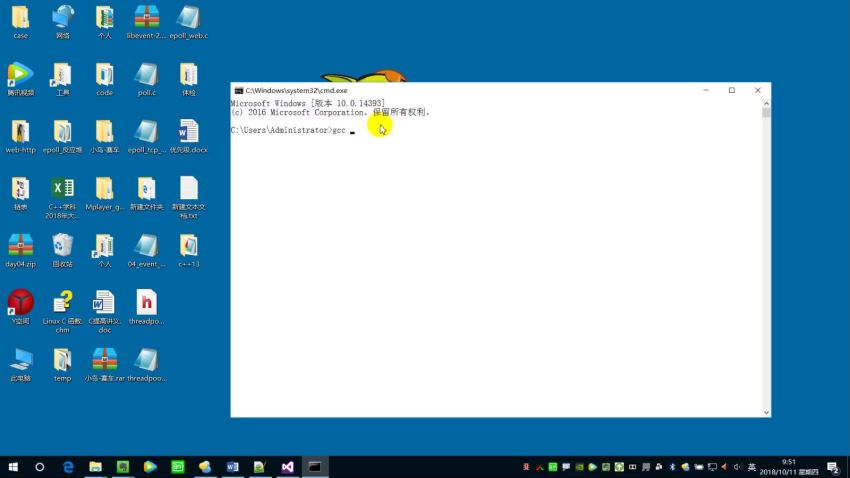The height and width of the screenshot is (478, 850).
Task: Click the cmd window system menu icon
Action: point(239,91)
